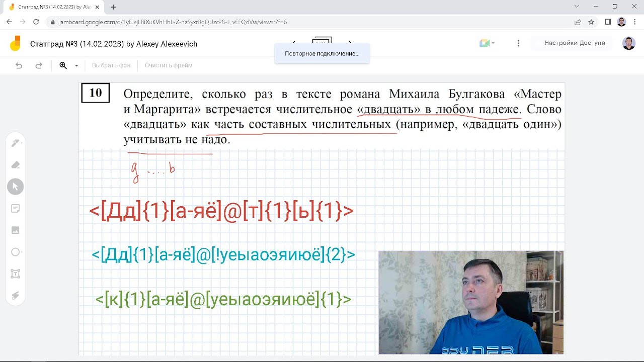This screenshot has width=644, height=362.
Task: Select the Text box tool
Action: pyautogui.click(x=16, y=274)
